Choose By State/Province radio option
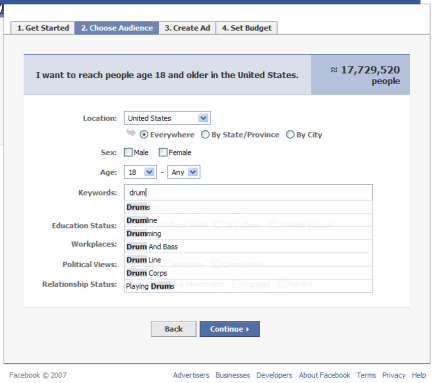 click(205, 135)
